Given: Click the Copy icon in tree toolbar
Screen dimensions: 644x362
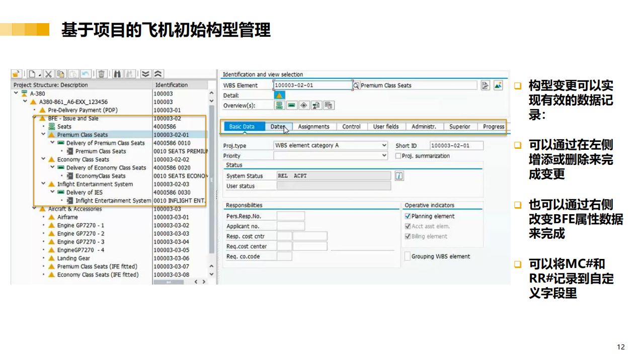Looking at the screenshot, I should 61,74.
